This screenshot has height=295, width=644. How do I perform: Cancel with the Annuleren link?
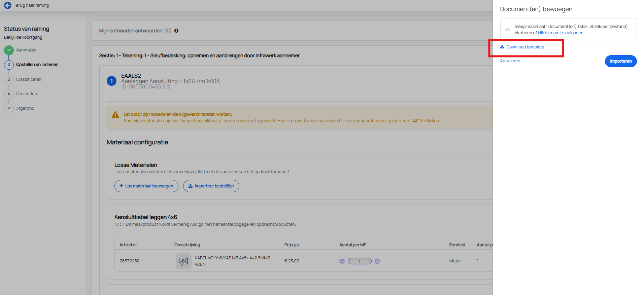(510, 61)
